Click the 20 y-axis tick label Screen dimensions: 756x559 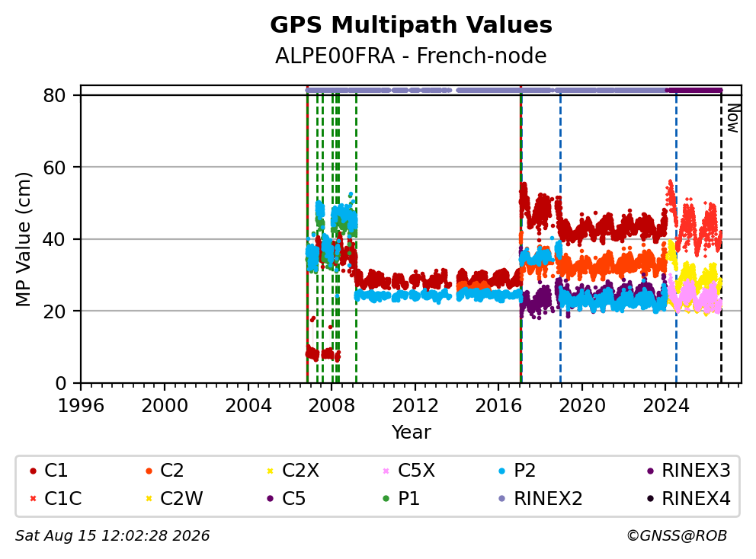tap(54, 311)
